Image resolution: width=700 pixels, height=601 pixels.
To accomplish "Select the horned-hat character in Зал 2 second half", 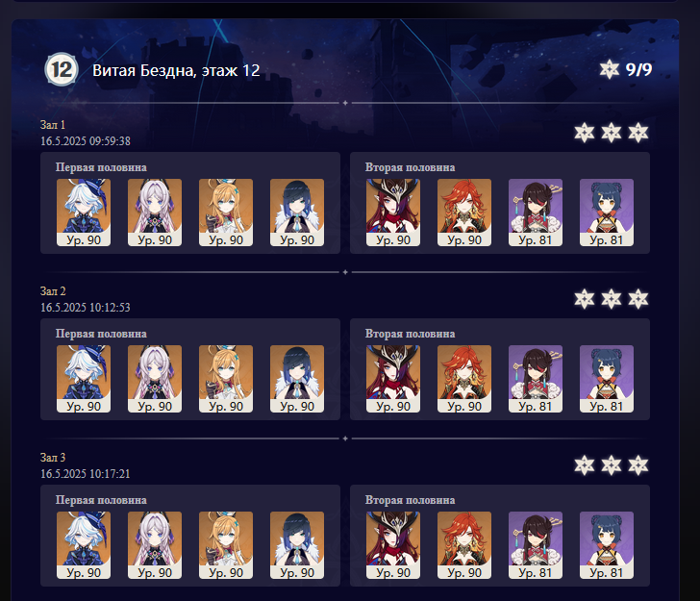I will 393,379.
